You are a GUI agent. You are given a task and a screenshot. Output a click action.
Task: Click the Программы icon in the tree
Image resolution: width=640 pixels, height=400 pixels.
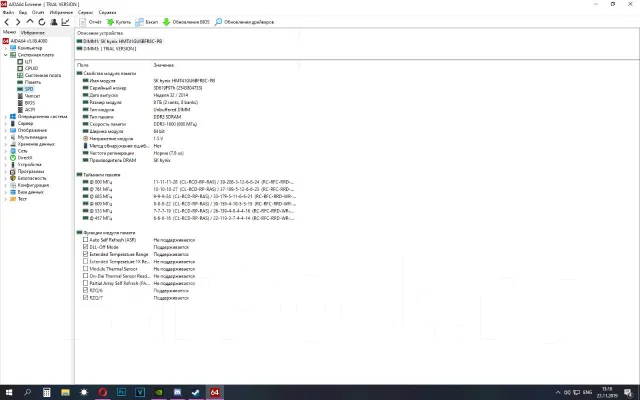pyautogui.click(x=13, y=171)
